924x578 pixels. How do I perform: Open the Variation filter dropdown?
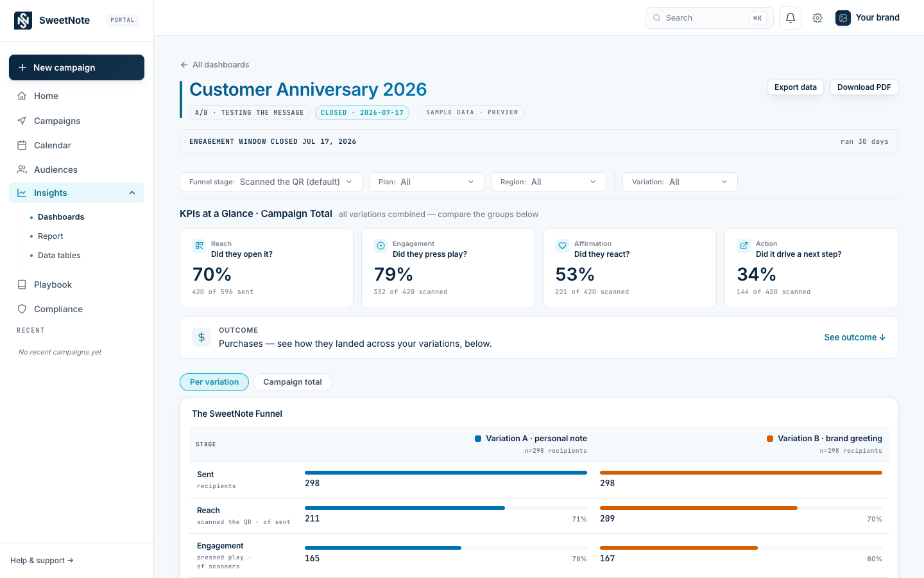point(680,182)
